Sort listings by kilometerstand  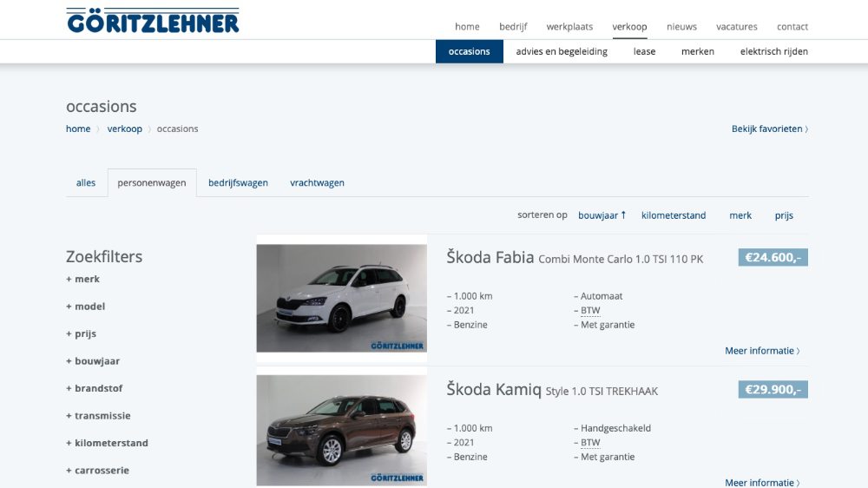pos(674,215)
